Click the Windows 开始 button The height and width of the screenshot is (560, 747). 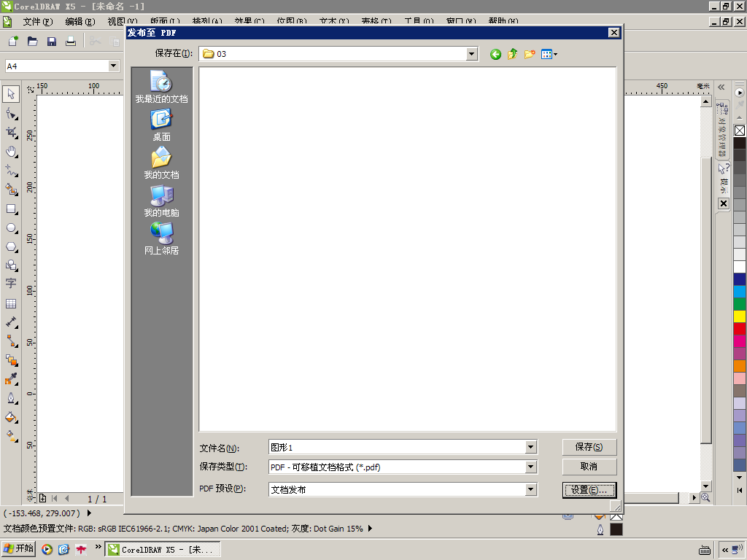[x=18, y=548]
